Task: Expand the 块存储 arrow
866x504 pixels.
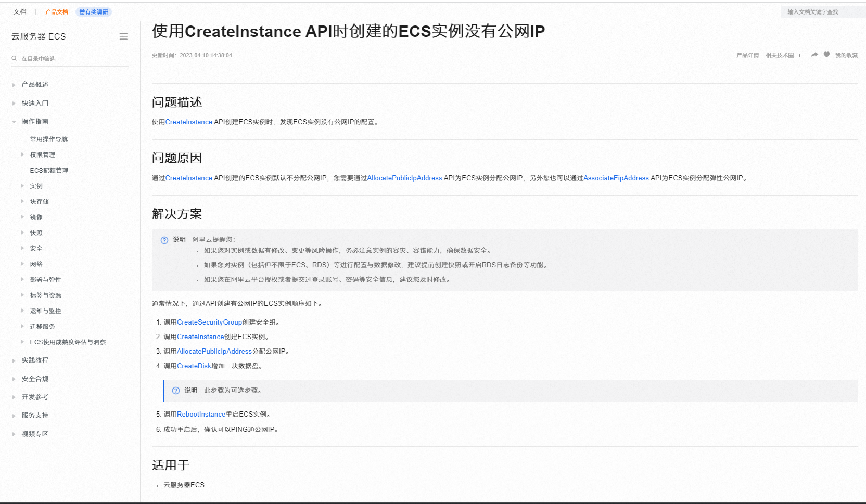Action: (22, 201)
